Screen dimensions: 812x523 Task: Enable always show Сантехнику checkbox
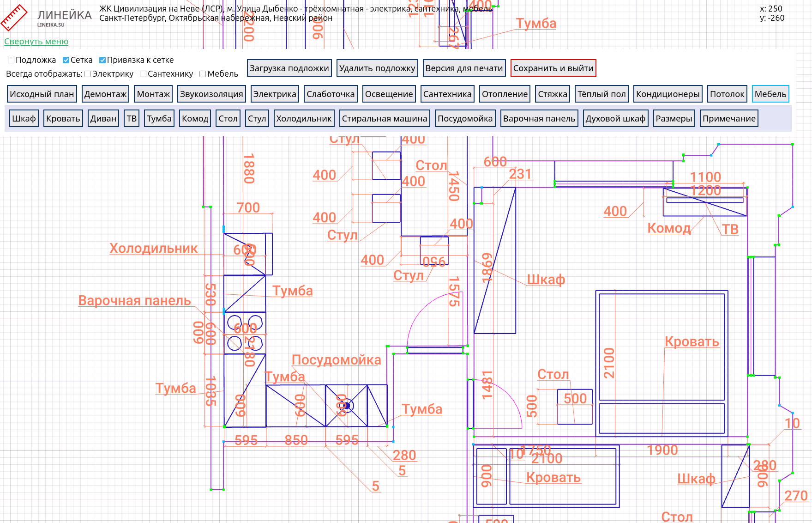[143, 74]
